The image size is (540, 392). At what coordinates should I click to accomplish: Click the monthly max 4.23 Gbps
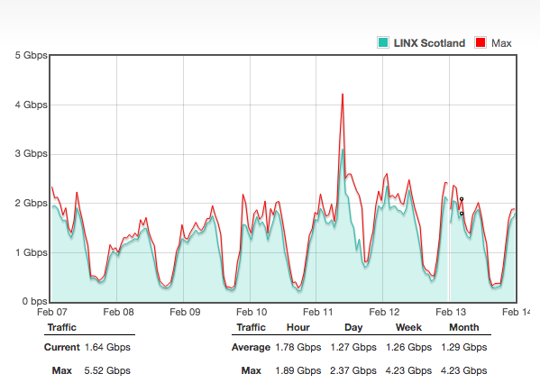(464, 370)
